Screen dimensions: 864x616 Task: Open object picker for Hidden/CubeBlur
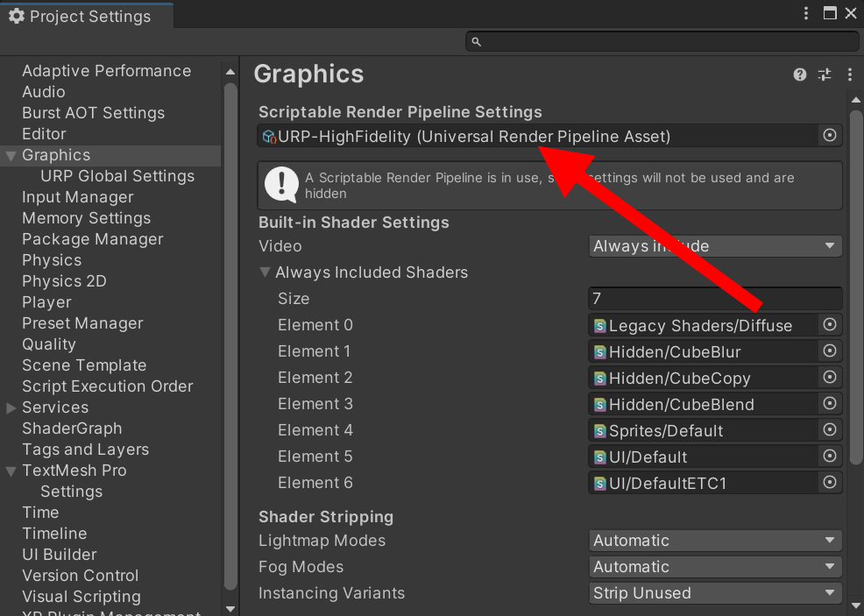(830, 351)
